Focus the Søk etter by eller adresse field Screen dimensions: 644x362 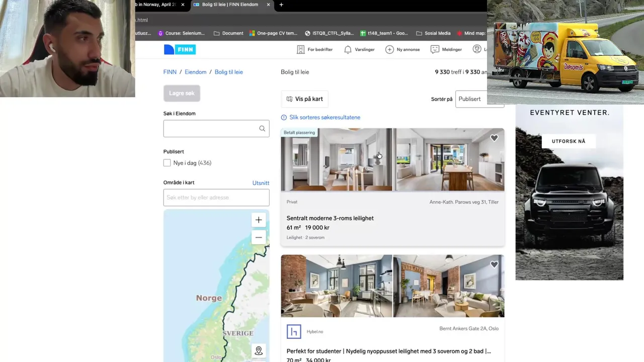216,198
